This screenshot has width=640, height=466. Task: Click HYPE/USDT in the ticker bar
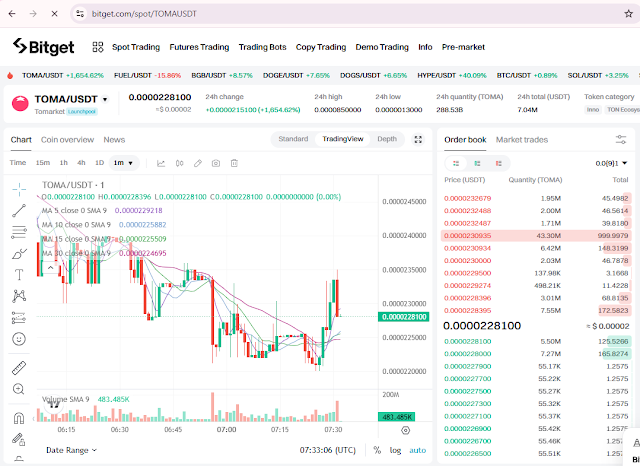click(x=452, y=75)
